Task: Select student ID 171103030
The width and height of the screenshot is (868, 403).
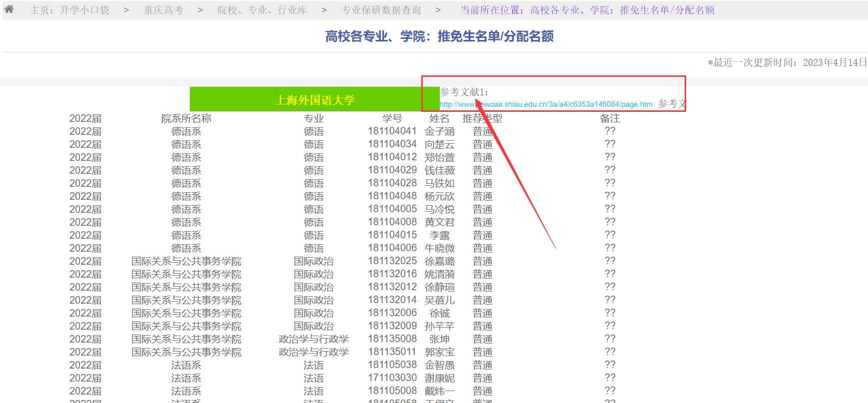Action: click(392, 378)
